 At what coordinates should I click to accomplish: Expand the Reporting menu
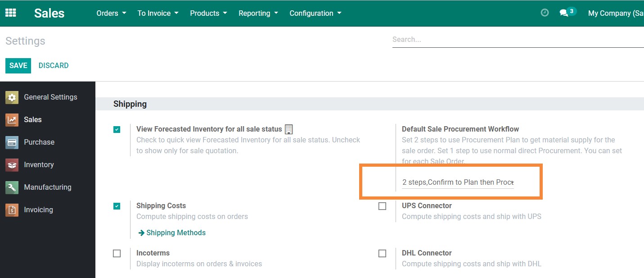pos(258,13)
